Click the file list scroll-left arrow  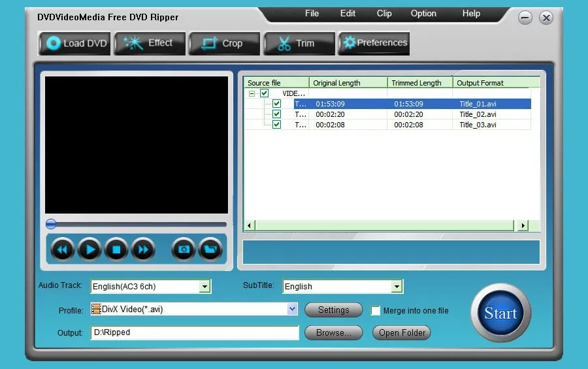(x=250, y=226)
